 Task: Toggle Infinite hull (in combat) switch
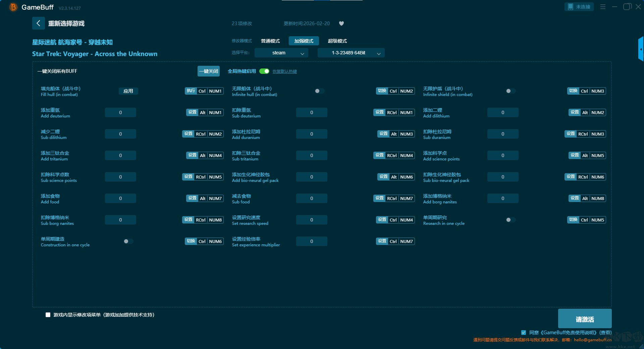(x=319, y=91)
